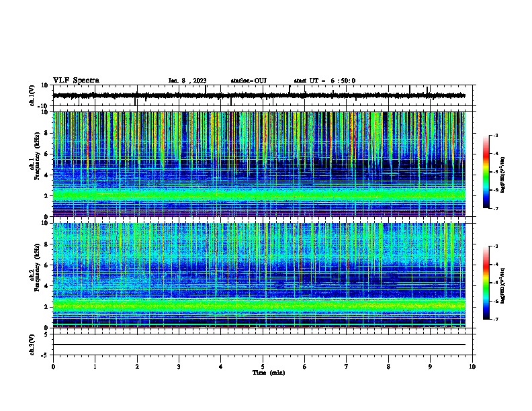Screen dimensions: 532x411
Task: Click the ch.2 colorbar log(PSD) label
Action: click(x=502, y=285)
